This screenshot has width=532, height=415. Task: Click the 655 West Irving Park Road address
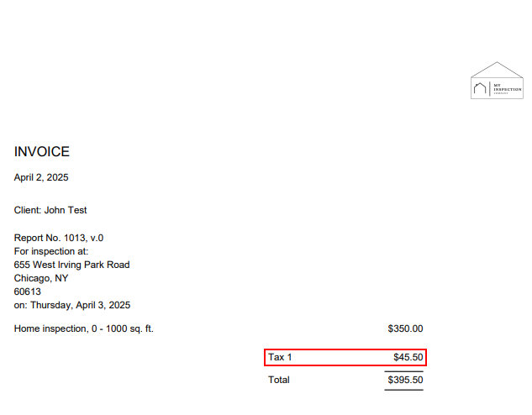click(71, 265)
